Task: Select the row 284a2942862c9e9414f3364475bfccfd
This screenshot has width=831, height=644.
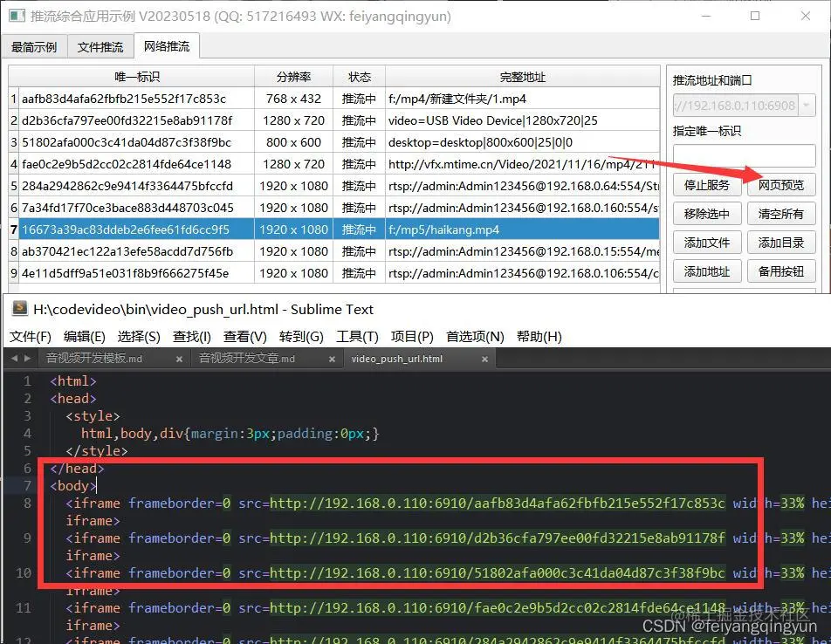Action: click(x=340, y=186)
